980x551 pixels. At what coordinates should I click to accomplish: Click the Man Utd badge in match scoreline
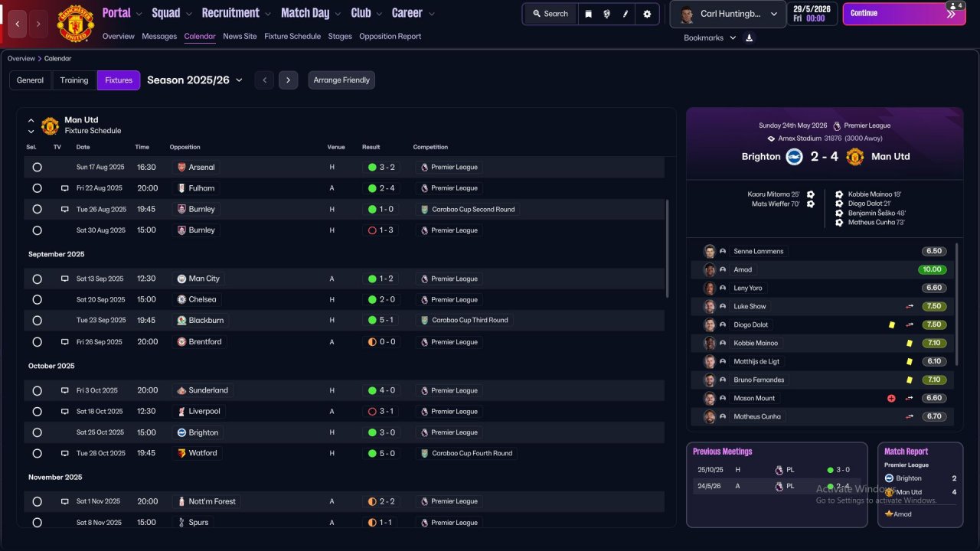854,157
